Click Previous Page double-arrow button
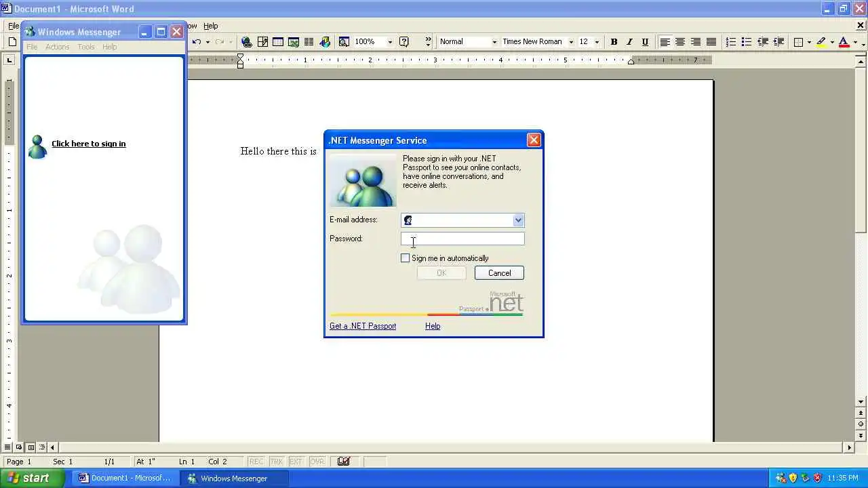The image size is (868, 488). point(861,413)
